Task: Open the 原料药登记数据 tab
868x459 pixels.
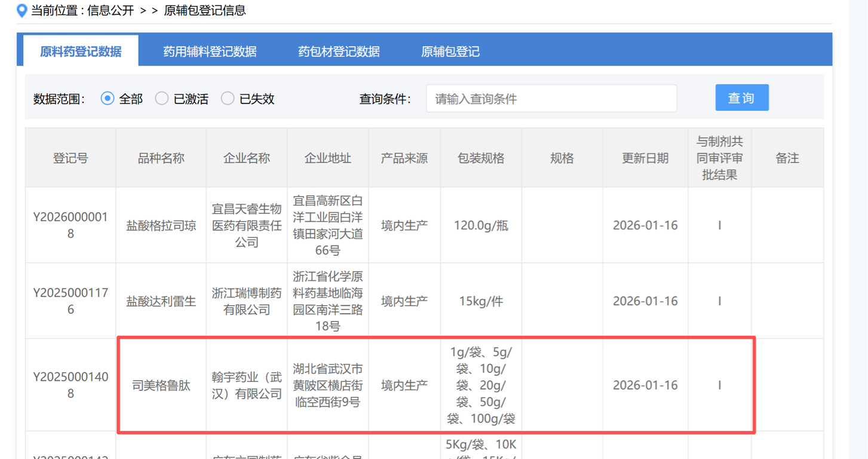Action: click(81, 51)
